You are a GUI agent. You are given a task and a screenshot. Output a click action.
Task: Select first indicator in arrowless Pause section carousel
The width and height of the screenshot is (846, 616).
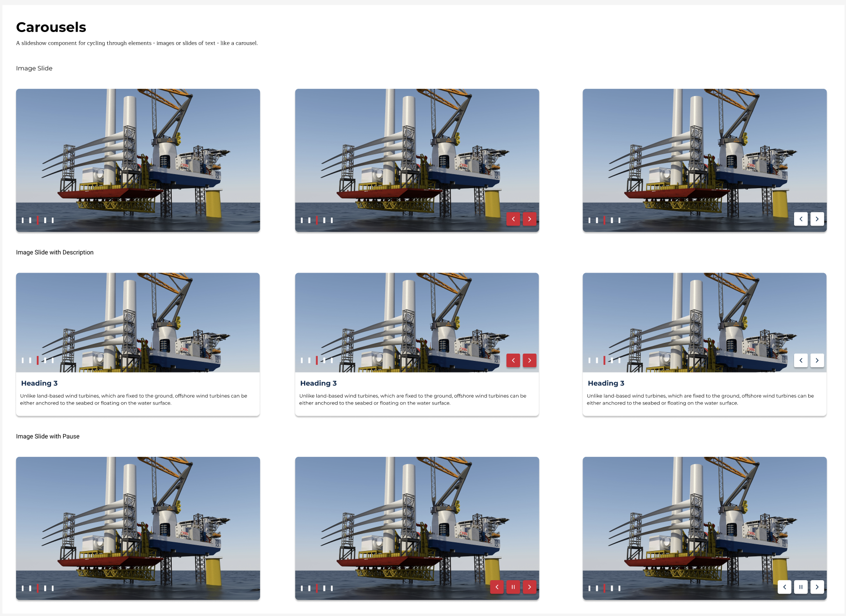[23, 588]
